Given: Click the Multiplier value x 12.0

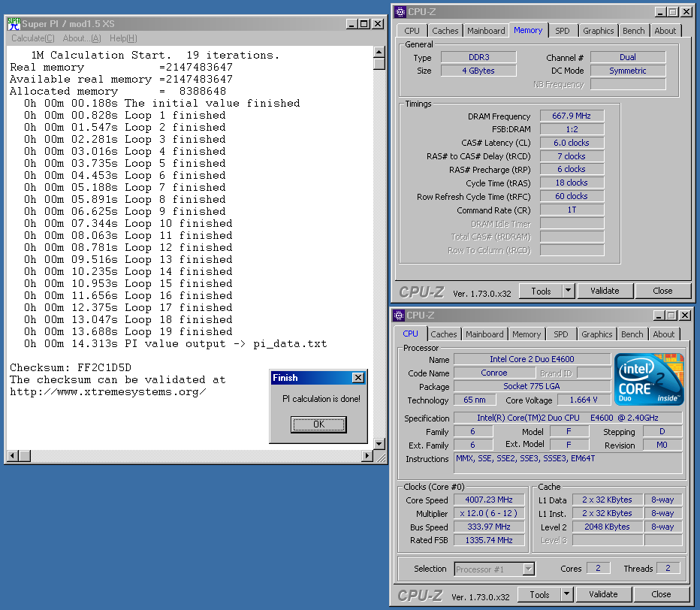Looking at the screenshot, I should click(489, 514).
